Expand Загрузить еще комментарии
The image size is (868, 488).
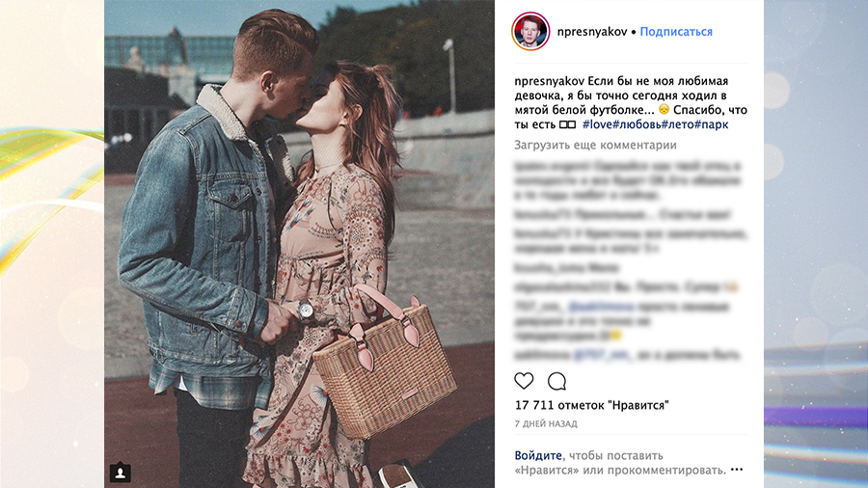tap(595, 145)
